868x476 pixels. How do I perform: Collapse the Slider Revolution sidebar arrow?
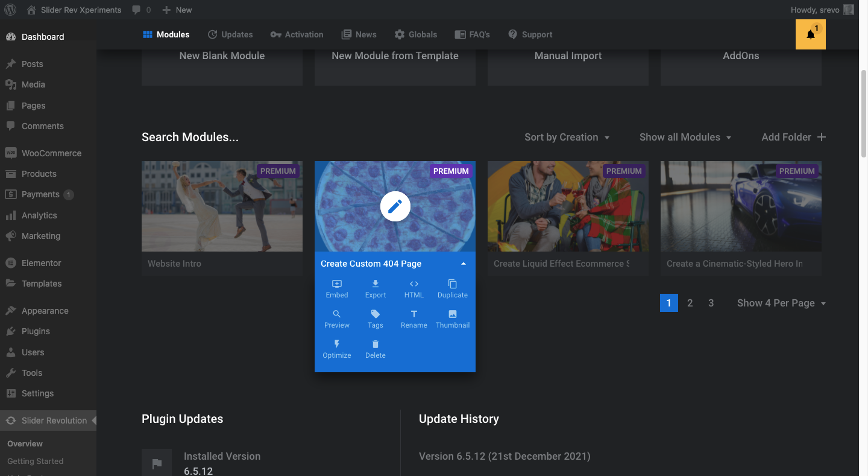[x=93, y=420]
